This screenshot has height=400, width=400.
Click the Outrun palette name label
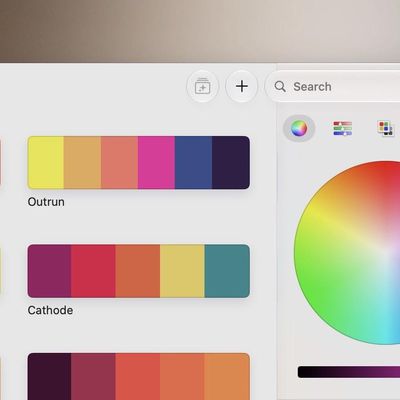[46, 202]
